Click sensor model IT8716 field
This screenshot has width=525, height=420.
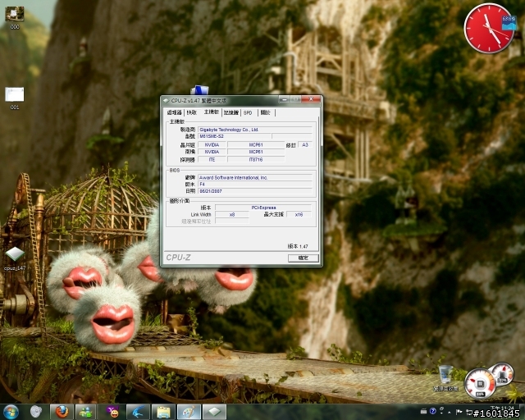click(256, 159)
